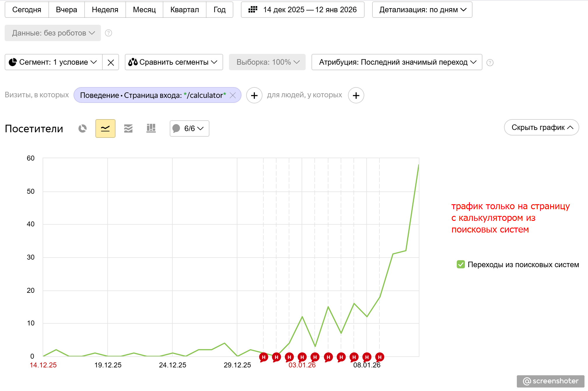The height and width of the screenshot is (391, 588).
Task: Open Атрибуция: Последний значимый переход dropdown
Action: pos(396,62)
